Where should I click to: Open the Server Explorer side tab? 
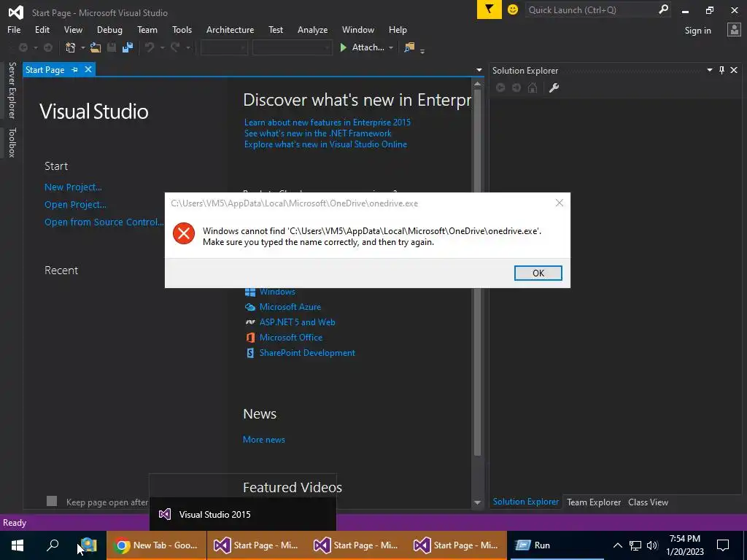coord(12,90)
